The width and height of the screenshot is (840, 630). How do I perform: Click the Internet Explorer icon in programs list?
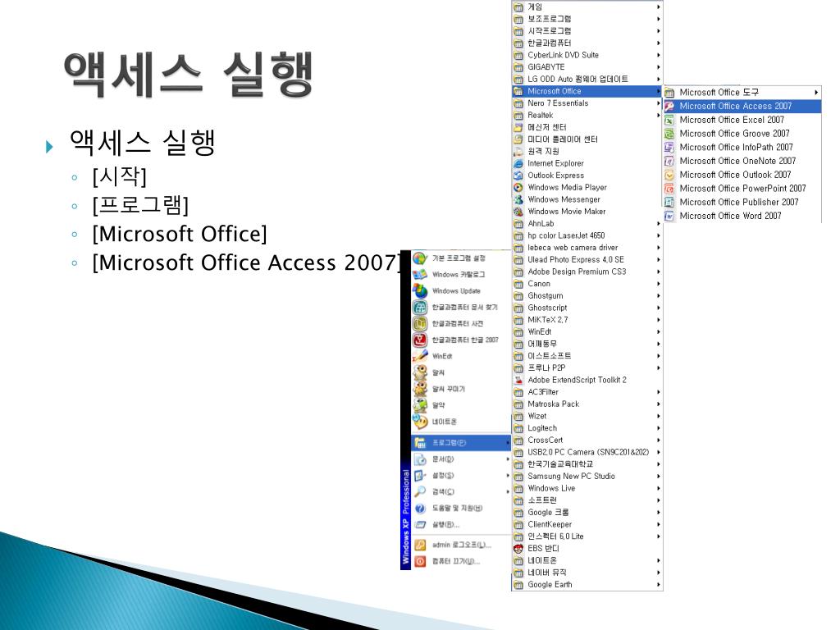pyautogui.click(x=518, y=163)
